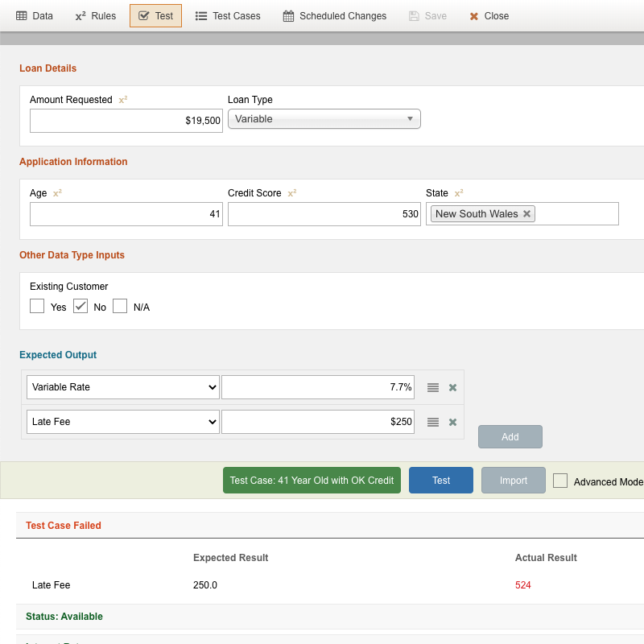This screenshot has height=644, width=644.
Task: Click the Loan Details heading
Action: click(48, 68)
